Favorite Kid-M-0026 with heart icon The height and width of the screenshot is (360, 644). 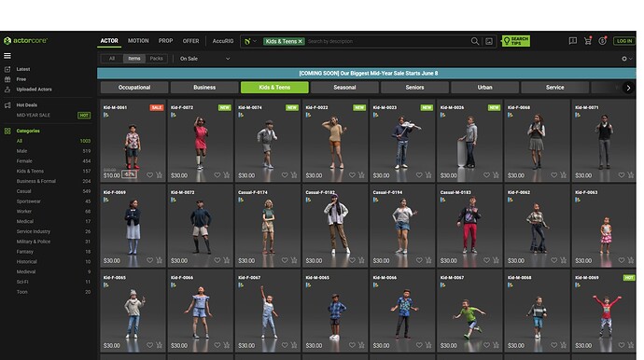[x=486, y=174]
